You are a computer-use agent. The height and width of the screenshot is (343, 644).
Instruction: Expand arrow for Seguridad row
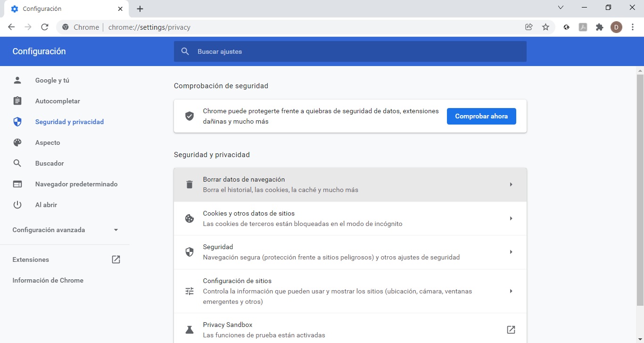click(511, 252)
